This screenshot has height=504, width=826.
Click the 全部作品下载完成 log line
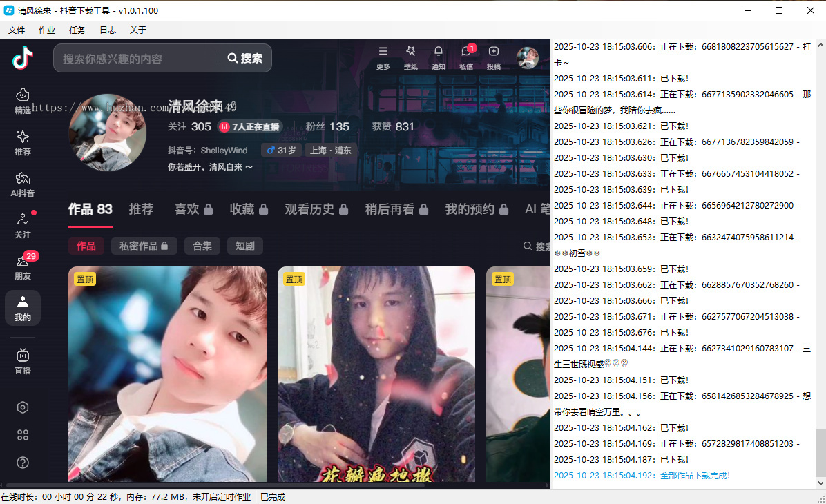click(x=642, y=475)
